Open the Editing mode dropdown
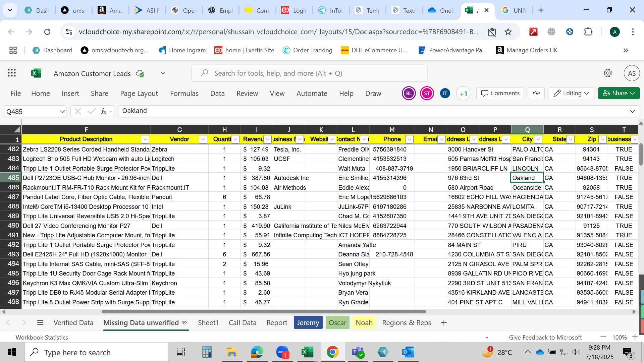The height and width of the screenshot is (362, 644). coord(571,93)
